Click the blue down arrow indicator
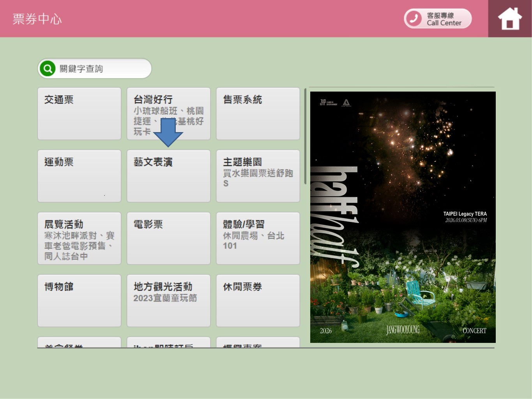The height and width of the screenshot is (399, 532). [x=168, y=132]
